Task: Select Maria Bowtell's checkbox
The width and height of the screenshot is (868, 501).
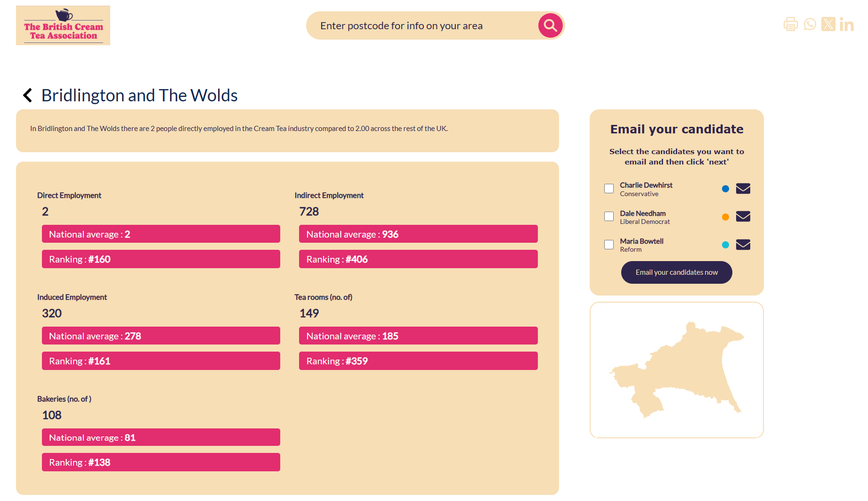Action: [608, 245]
